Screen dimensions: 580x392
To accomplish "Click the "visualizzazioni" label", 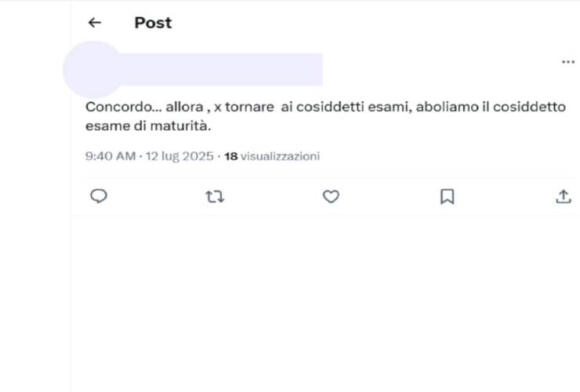I will 280,156.
